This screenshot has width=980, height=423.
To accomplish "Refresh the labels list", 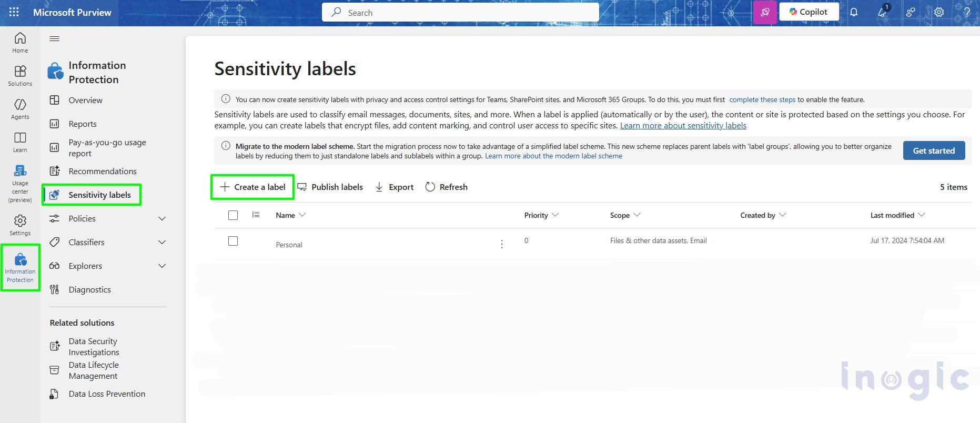I will pyautogui.click(x=446, y=187).
